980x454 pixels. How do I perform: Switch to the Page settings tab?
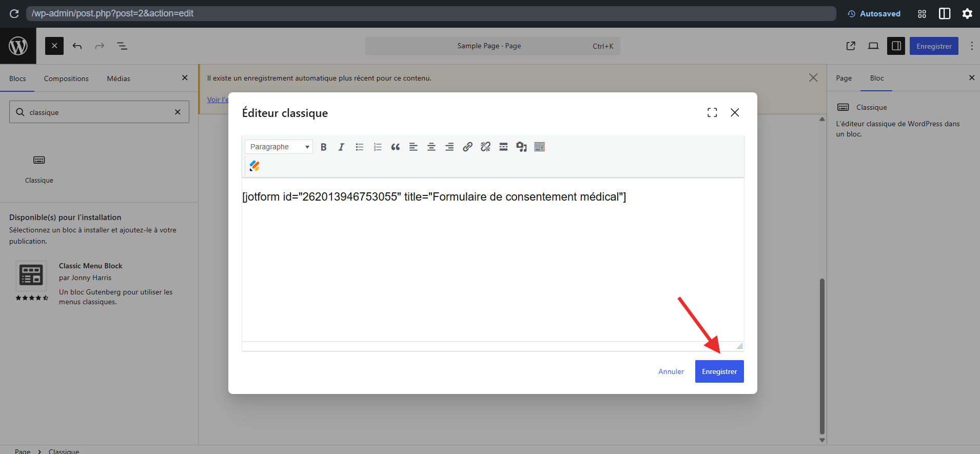[844, 78]
